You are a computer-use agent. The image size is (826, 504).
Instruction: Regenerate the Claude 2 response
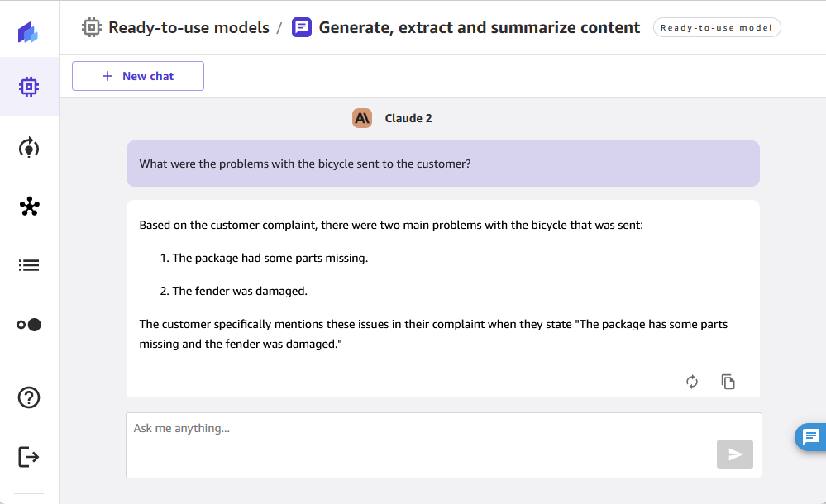point(692,382)
